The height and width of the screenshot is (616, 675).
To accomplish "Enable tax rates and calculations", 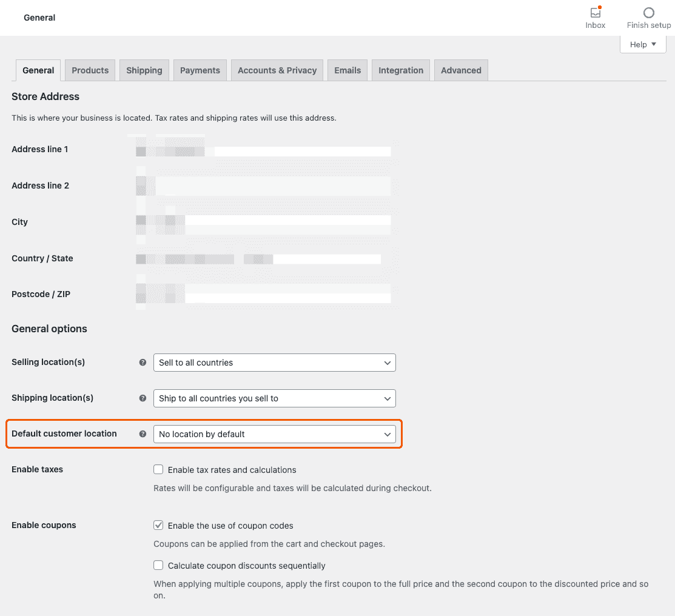I will coord(158,469).
